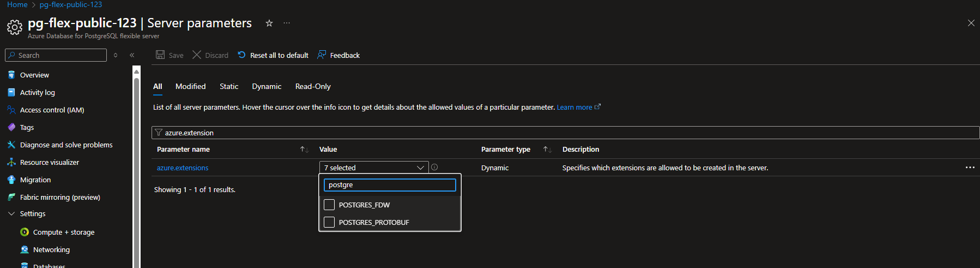Click the azure.extension filter field
Image resolution: width=980 pixels, height=268 pixels.
click(565, 133)
